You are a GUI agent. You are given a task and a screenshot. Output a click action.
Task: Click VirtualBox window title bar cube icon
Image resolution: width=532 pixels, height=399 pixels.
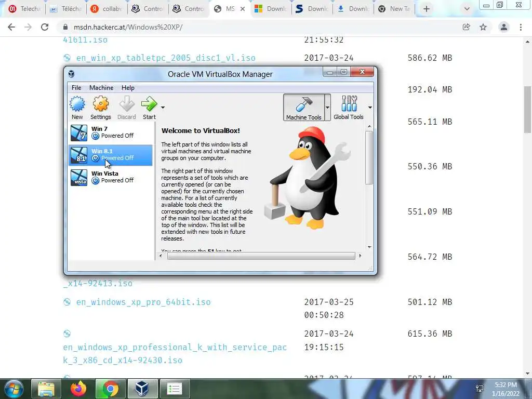(x=71, y=74)
